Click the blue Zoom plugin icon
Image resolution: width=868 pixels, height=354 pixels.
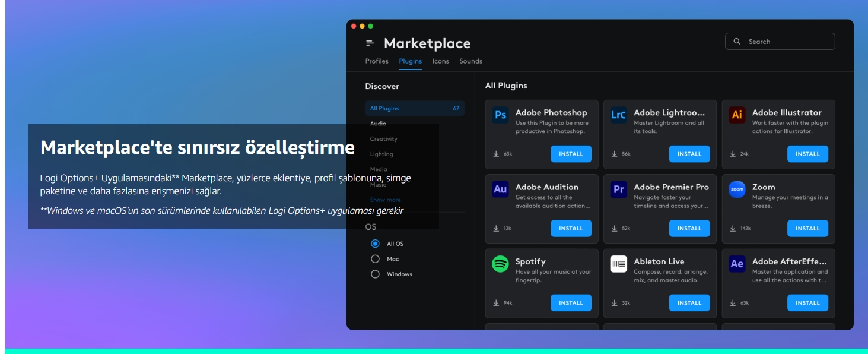click(737, 189)
